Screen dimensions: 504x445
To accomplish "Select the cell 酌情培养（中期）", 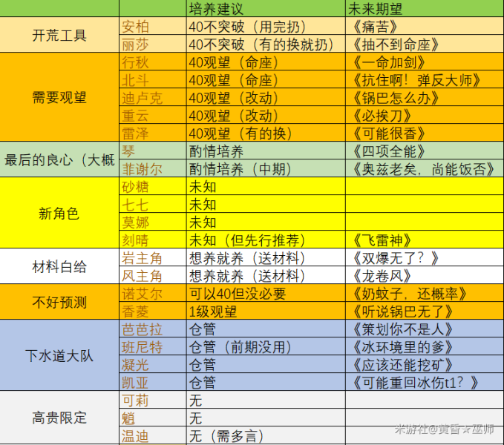I will tap(266, 168).
